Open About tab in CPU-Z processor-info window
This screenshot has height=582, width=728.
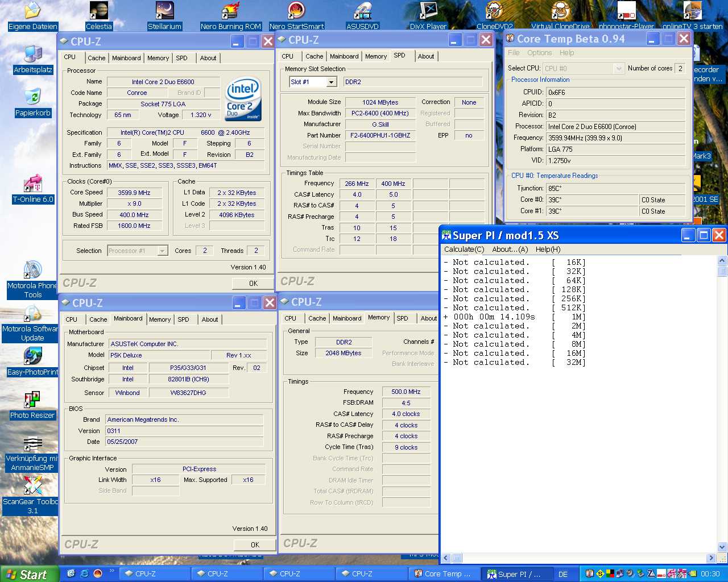click(208, 58)
